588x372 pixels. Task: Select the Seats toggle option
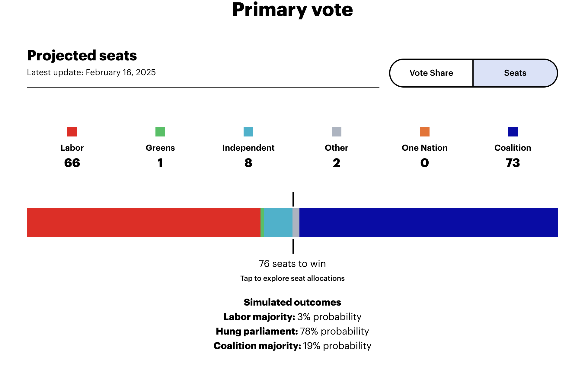click(515, 73)
